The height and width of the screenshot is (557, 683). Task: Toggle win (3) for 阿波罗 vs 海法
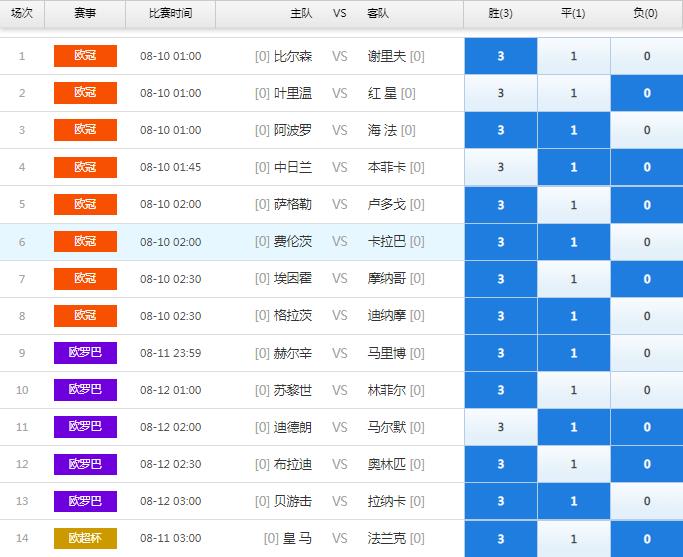point(500,130)
